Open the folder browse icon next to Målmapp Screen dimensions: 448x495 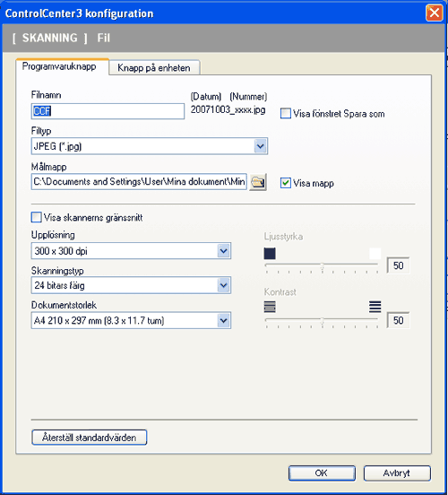[258, 182]
